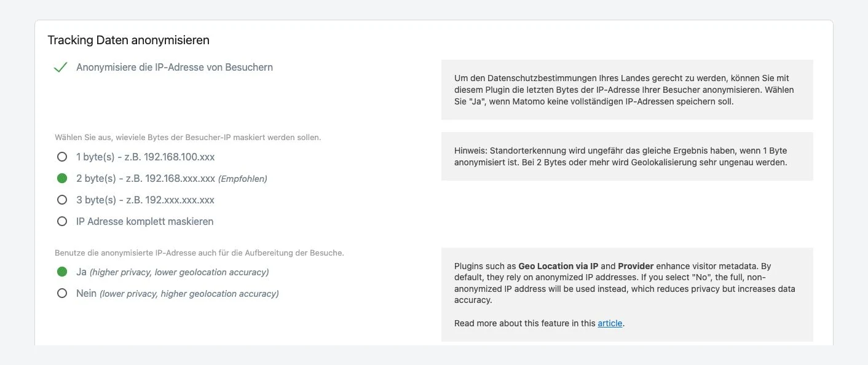Select the 1 byte(s) masking radio button
Viewport: 868px width, 365px height.
pos(62,157)
